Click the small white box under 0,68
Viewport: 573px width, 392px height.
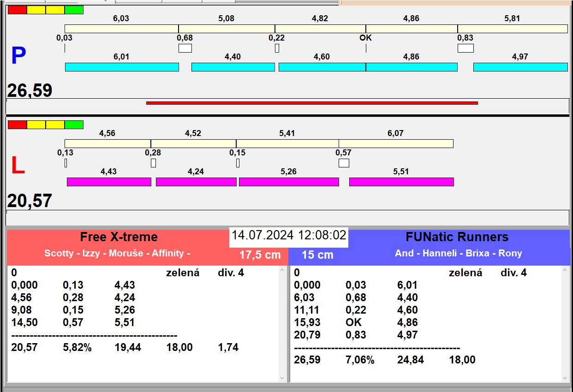pyautogui.click(x=185, y=48)
